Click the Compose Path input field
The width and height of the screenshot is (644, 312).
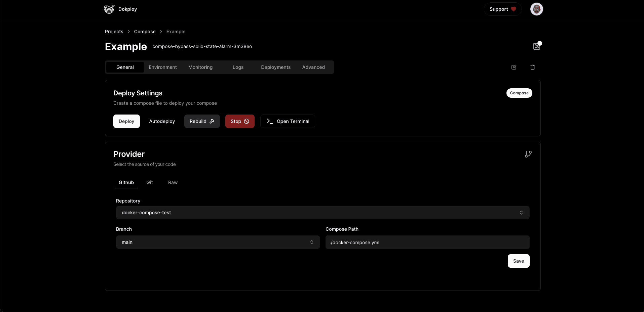(427, 242)
